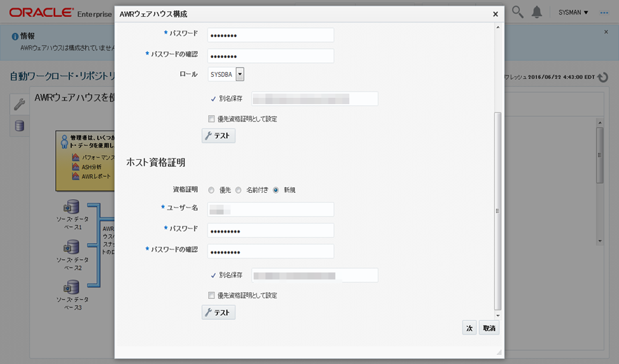Image resolution: width=619 pixels, height=364 pixels.
Task: Select the 優先 credential radio
Action: click(x=211, y=190)
